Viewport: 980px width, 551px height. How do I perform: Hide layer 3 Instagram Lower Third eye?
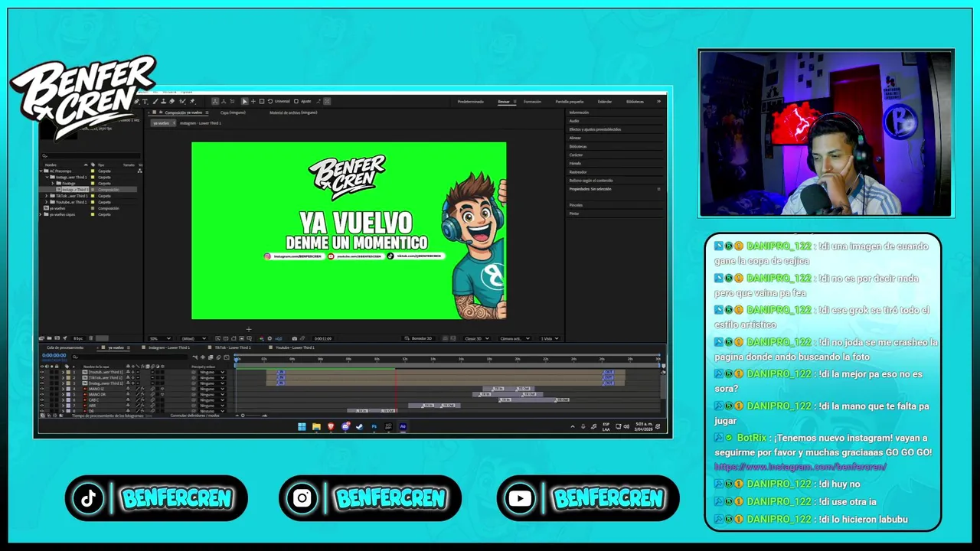point(41,383)
